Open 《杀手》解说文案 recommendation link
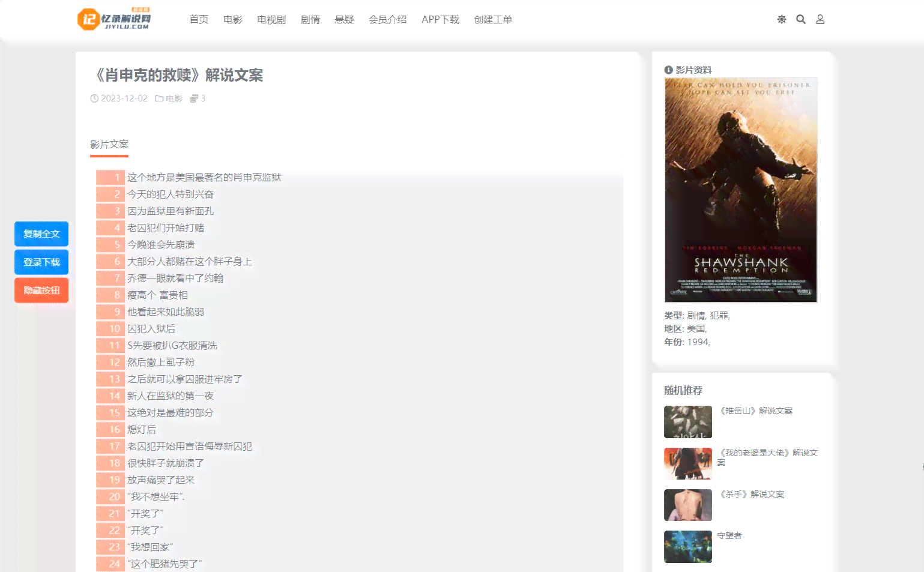 click(751, 494)
